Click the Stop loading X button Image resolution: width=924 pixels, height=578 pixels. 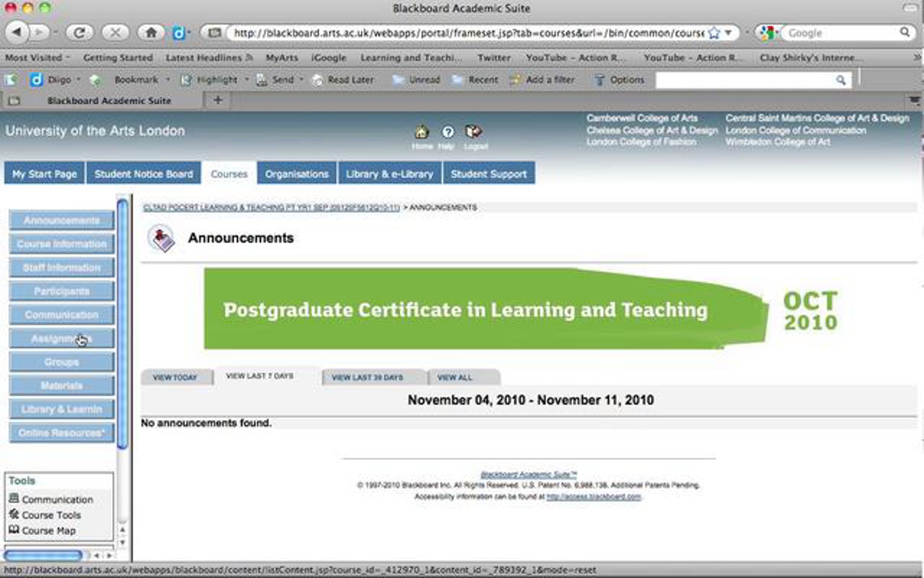pyautogui.click(x=115, y=33)
